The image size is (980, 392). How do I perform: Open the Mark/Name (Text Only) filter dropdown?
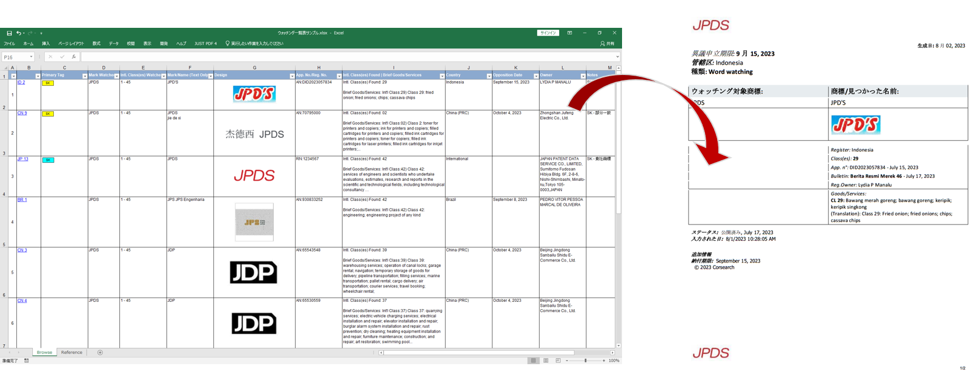(210, 76)
